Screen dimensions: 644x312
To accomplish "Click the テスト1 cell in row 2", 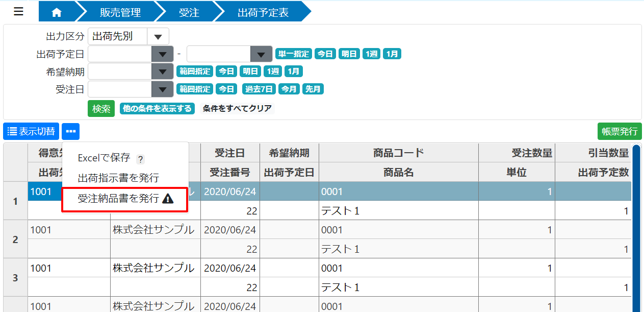I will (x=399, y=249).
